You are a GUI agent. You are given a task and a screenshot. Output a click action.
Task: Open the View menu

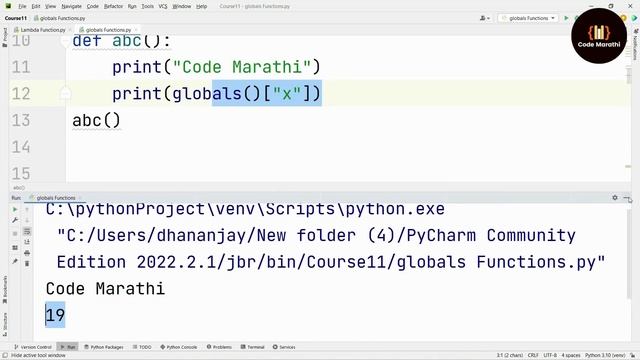(51, 6)
